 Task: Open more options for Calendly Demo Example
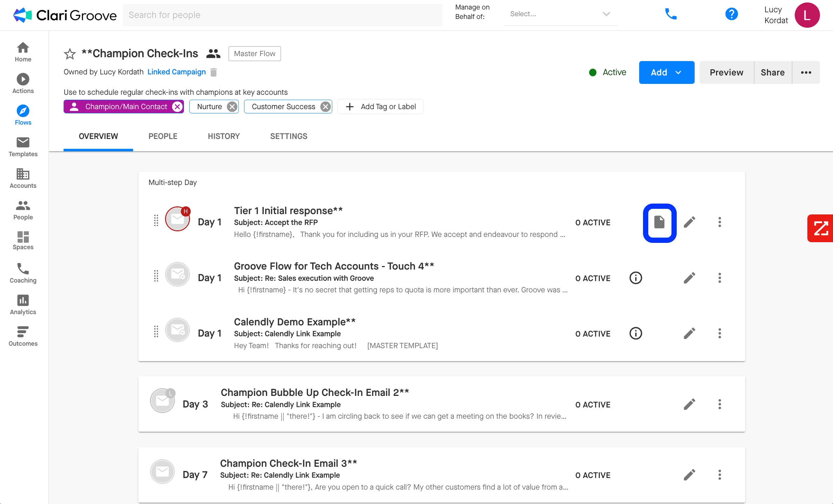[x=720, y=333]
